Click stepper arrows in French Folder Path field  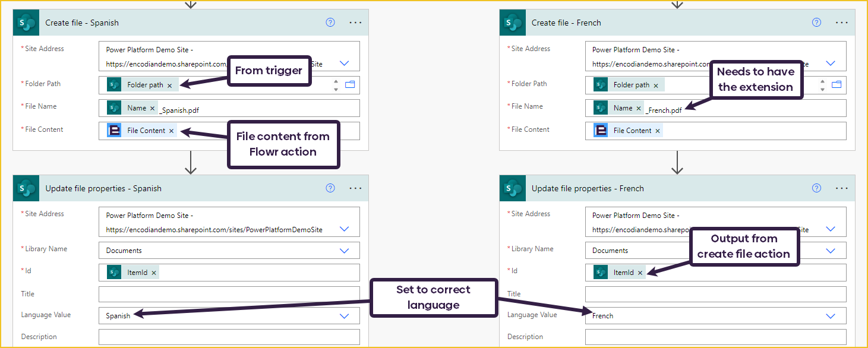pyautogui.click(x=822, y=86)
